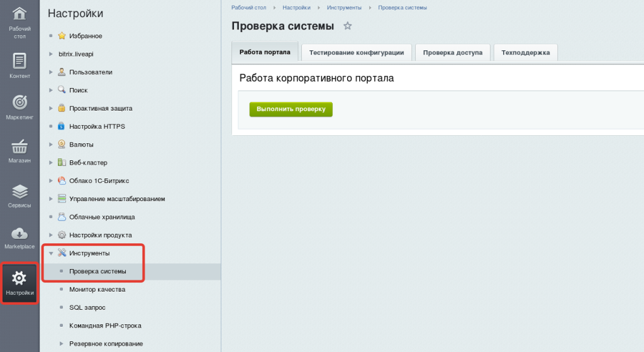Click the Облачные хранилища cloud icon

point(62,217)
